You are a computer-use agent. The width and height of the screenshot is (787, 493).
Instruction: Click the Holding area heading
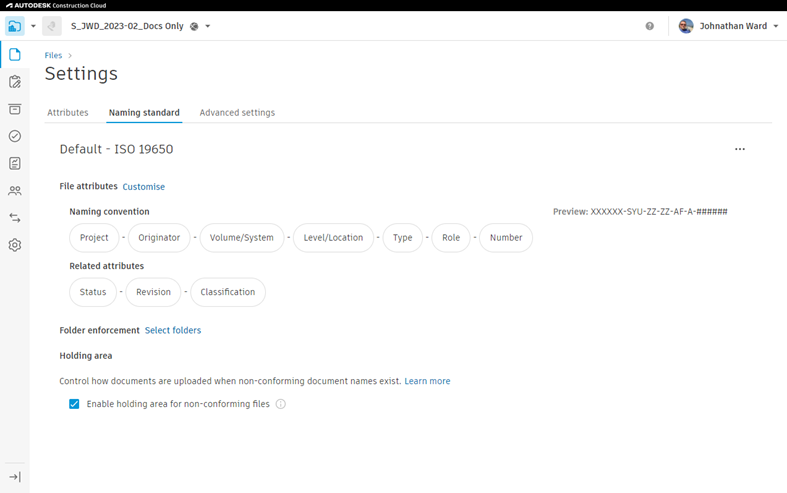click(x=86, y=356)
